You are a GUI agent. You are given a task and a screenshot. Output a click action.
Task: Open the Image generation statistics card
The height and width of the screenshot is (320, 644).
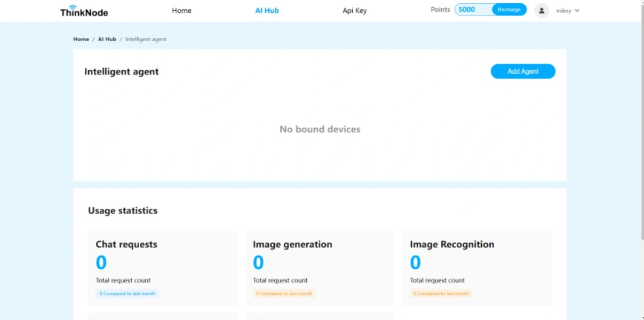[319, 268]
